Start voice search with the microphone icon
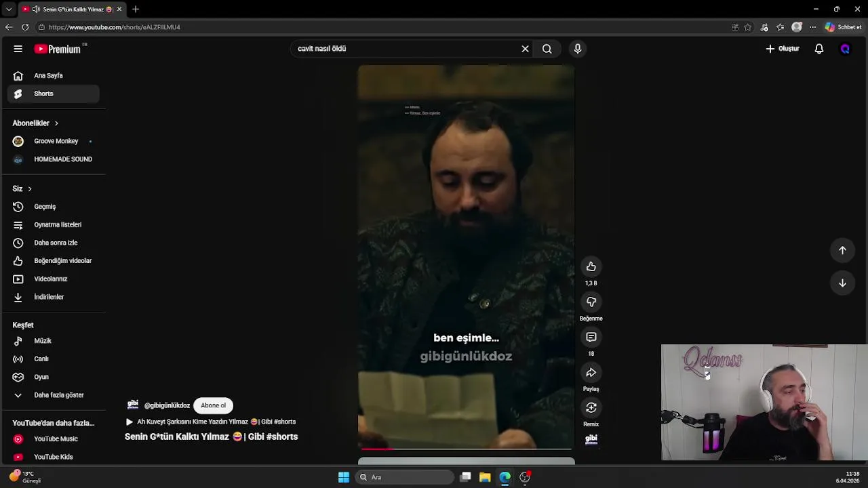 578,49
